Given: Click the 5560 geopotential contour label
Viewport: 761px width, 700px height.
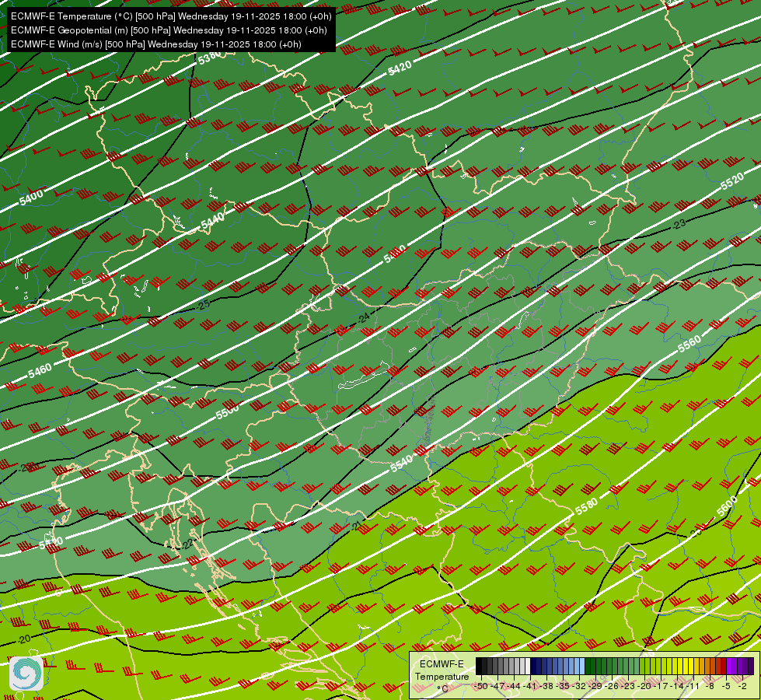Looking at the screenshot, I should point(689,344).
